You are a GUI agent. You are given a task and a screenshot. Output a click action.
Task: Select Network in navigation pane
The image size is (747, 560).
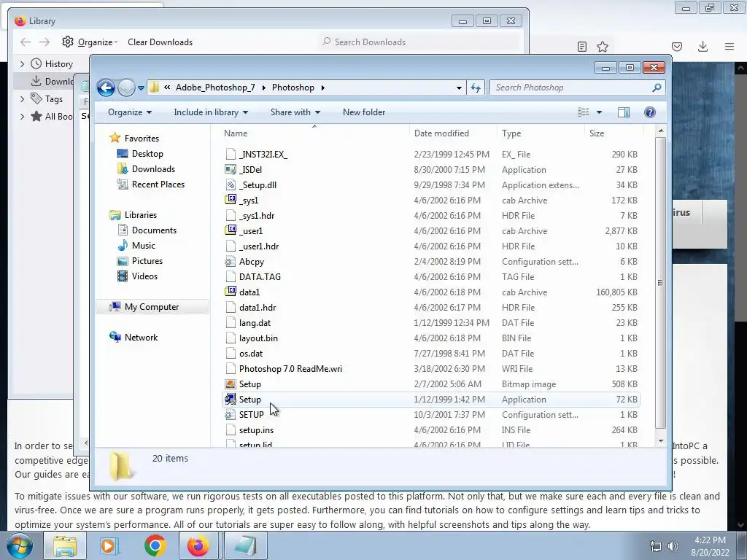click(x=141, y=338)
